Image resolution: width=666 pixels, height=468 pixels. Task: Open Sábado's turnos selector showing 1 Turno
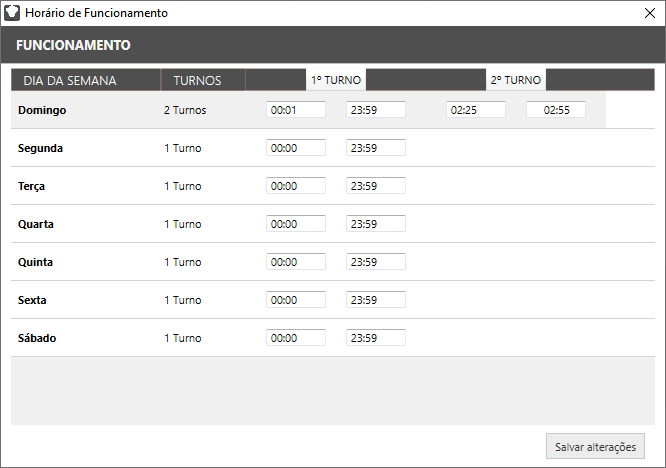tap(183, 338)
